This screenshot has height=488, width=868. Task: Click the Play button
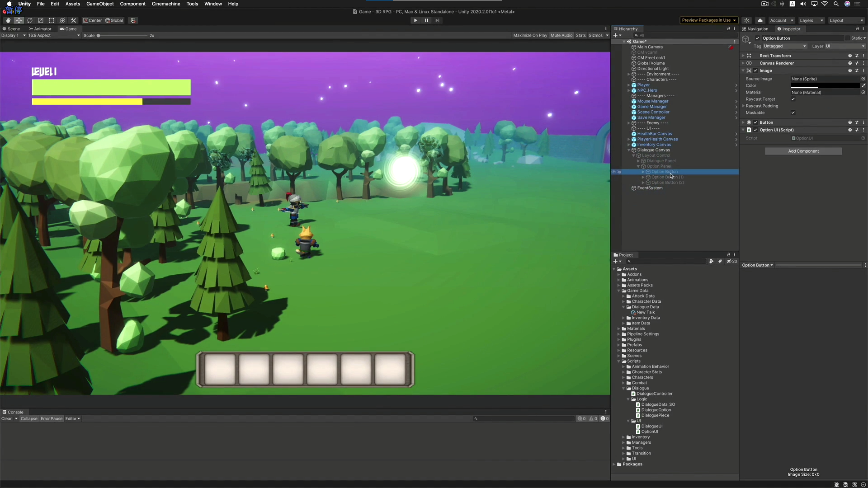415,20
